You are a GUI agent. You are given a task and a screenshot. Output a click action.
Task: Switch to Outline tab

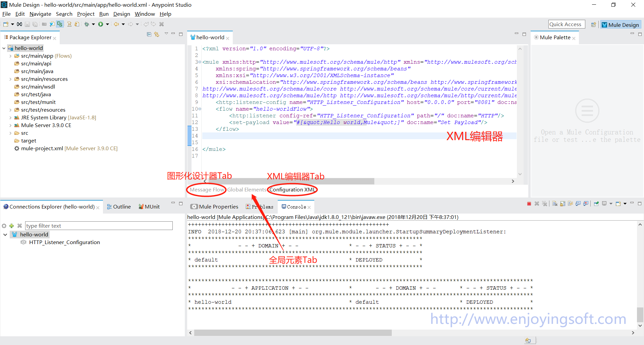[119, 207]
